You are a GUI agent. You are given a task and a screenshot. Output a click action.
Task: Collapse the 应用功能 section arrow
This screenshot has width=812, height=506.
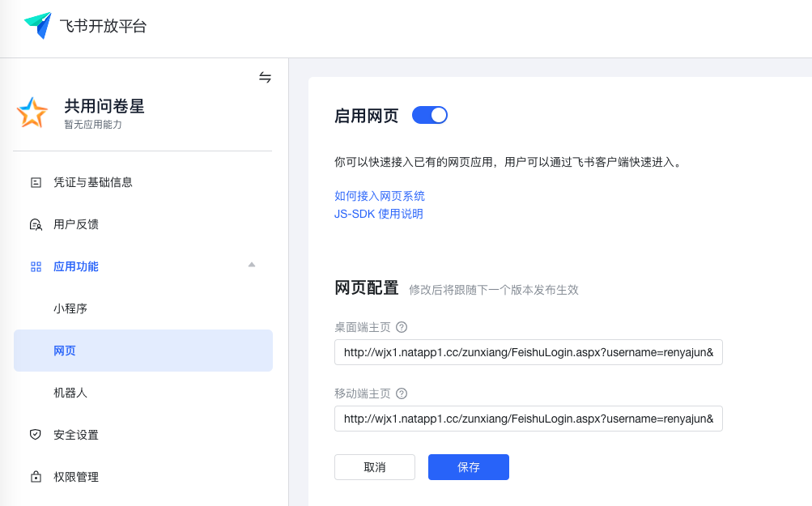(252, 265)
